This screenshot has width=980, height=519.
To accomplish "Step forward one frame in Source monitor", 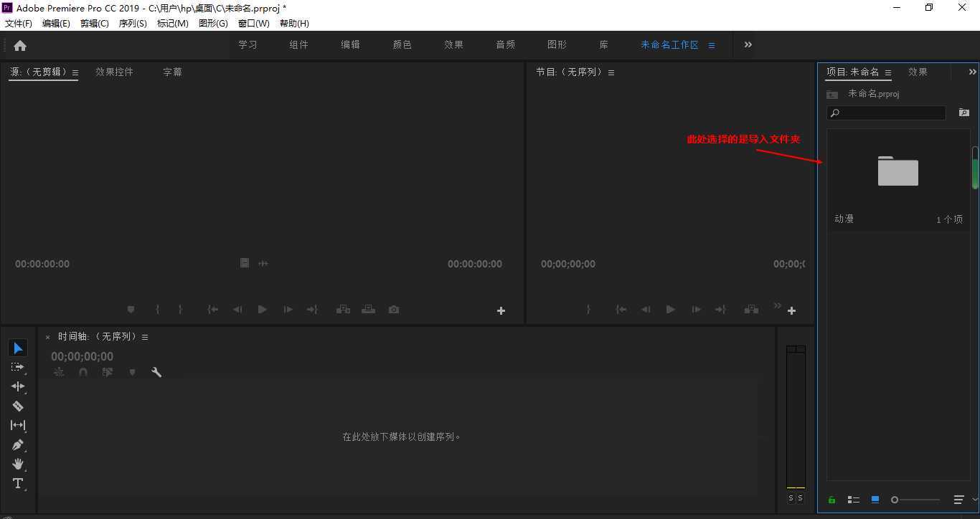I will coord(288,310).
